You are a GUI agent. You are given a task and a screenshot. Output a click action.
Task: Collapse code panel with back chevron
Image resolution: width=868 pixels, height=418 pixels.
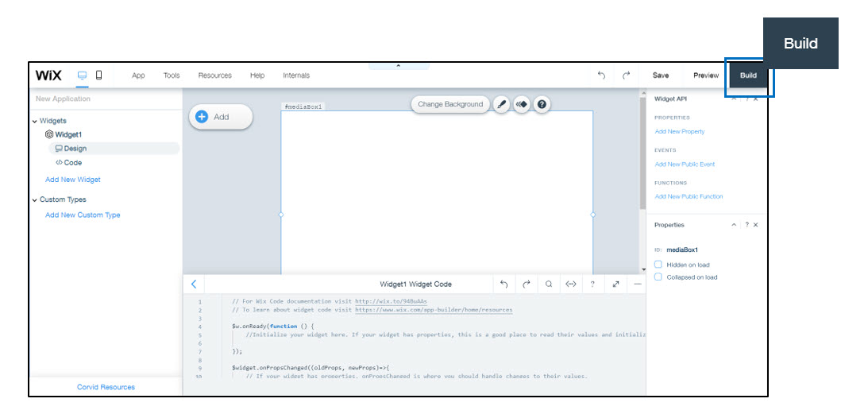coord(194,284)
